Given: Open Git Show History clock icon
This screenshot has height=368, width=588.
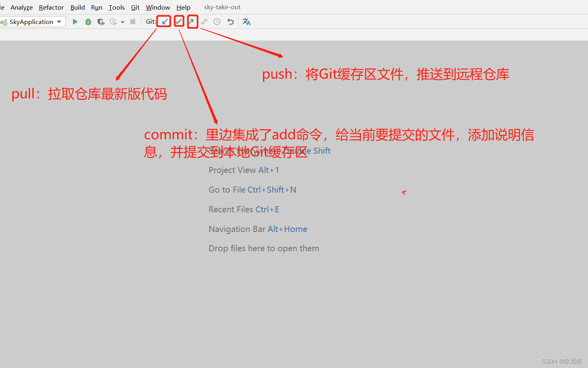Looking at the screenshot, I should (217, 22).
